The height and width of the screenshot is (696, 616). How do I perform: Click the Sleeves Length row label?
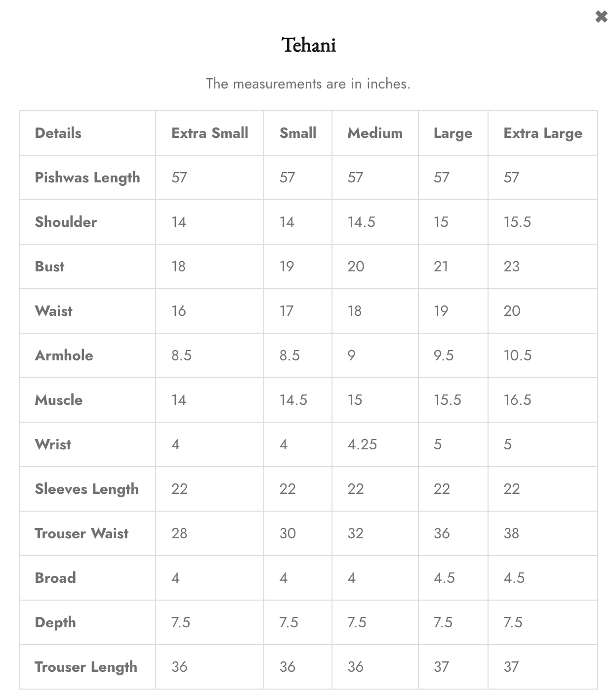point(86,489)
